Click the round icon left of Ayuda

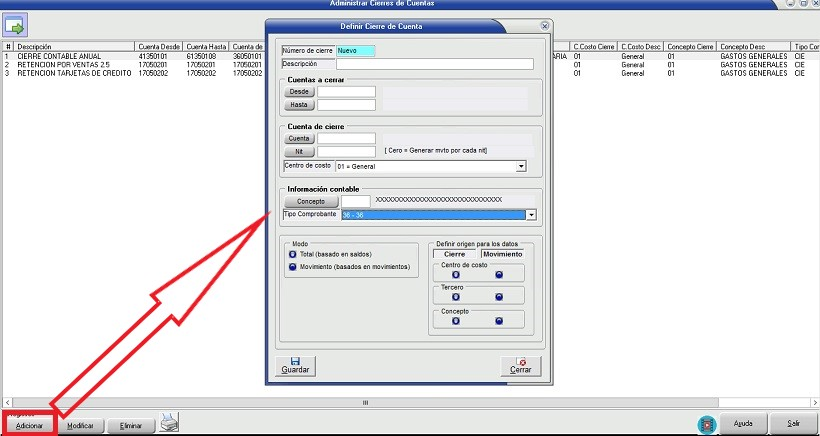tap(706, 424)
